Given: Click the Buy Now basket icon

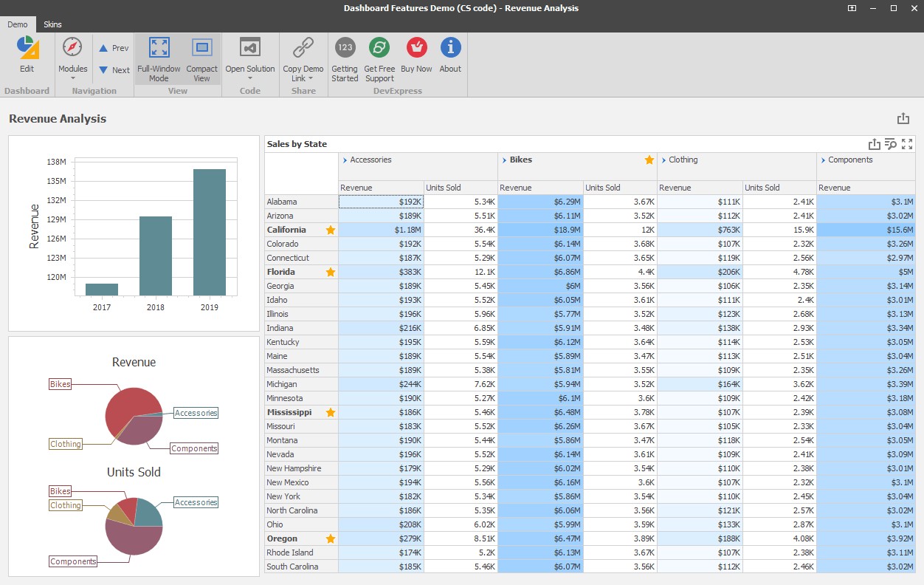Looking at the screenshot, I should click(x=416, y=48).
